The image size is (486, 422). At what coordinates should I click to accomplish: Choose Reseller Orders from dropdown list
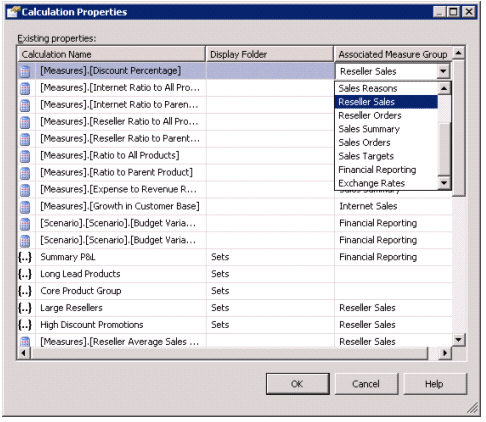pos(386,116)
